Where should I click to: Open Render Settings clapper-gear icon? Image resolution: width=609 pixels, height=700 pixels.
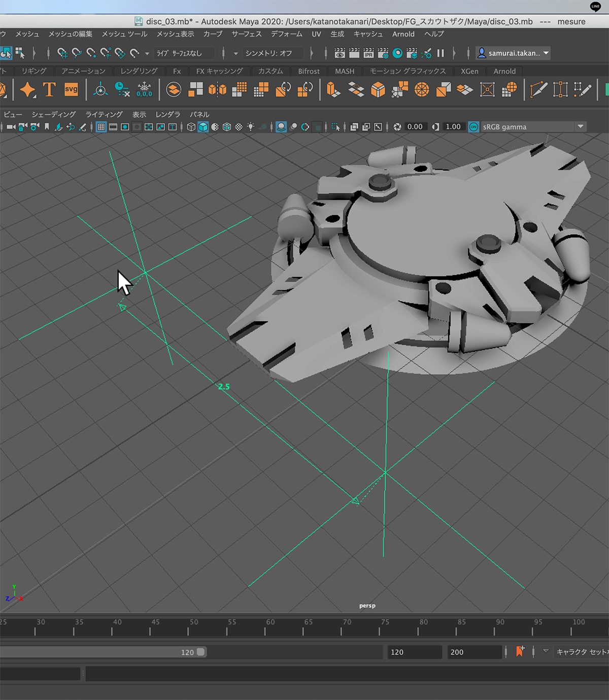click(x=383, y=53)
